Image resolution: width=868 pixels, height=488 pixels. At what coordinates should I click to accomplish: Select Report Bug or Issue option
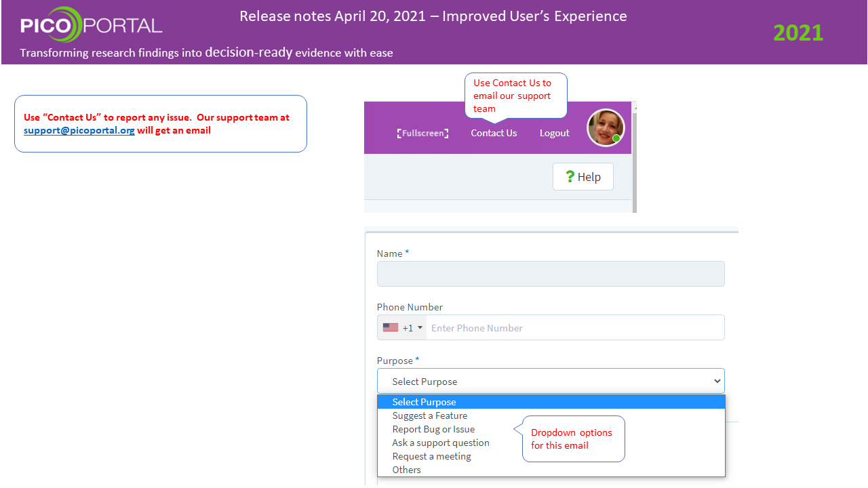551,429
